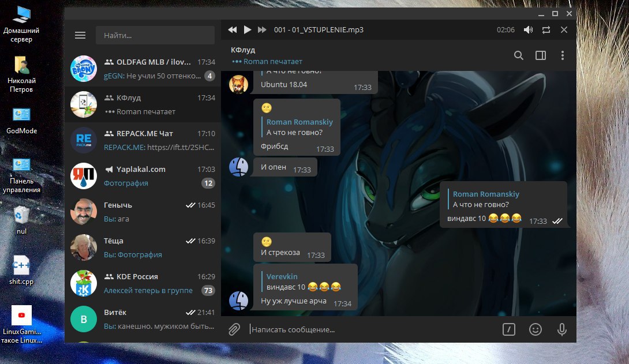Click the OLDFAG MLB brony avatar
This screenshot has width=629, height=364.
[x=84, y=69]
